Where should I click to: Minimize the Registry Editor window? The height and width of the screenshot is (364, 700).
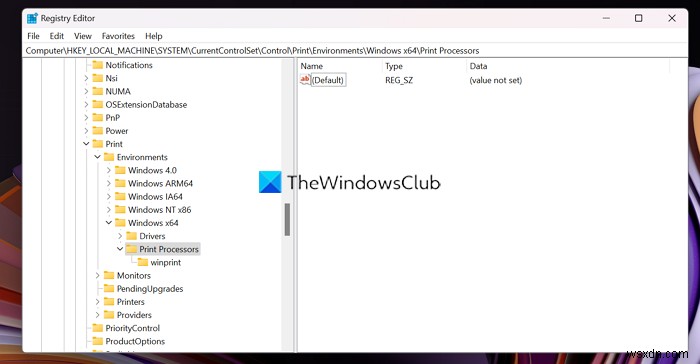point(606,18)
